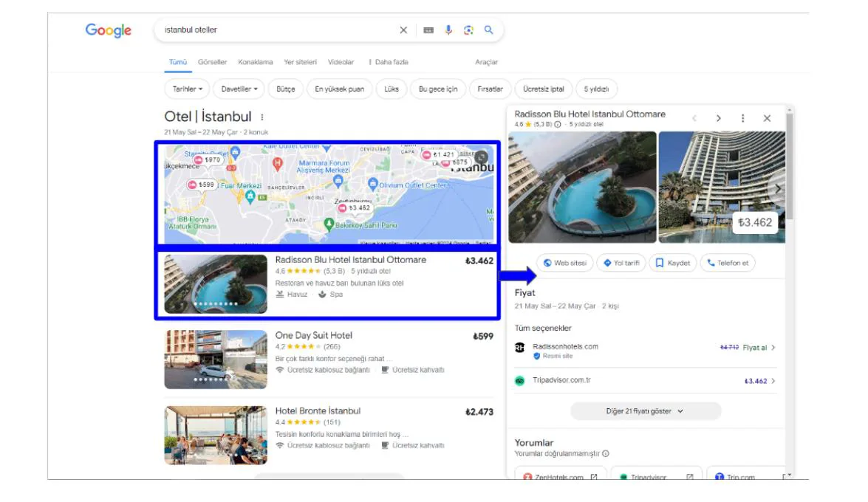The image size is (868, 502).
Task: Close the Radisson Blu hotel panel
Action: (767, 118)
